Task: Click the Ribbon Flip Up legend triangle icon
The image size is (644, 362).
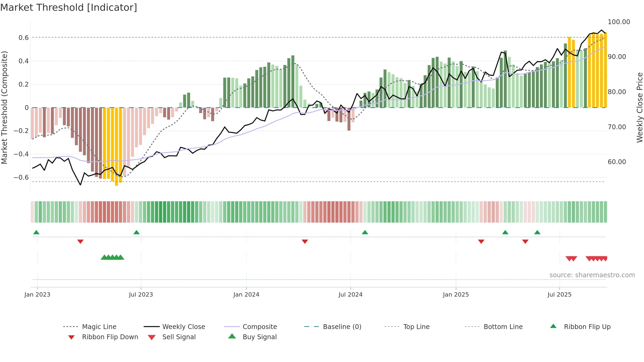Action: point(553,326)
